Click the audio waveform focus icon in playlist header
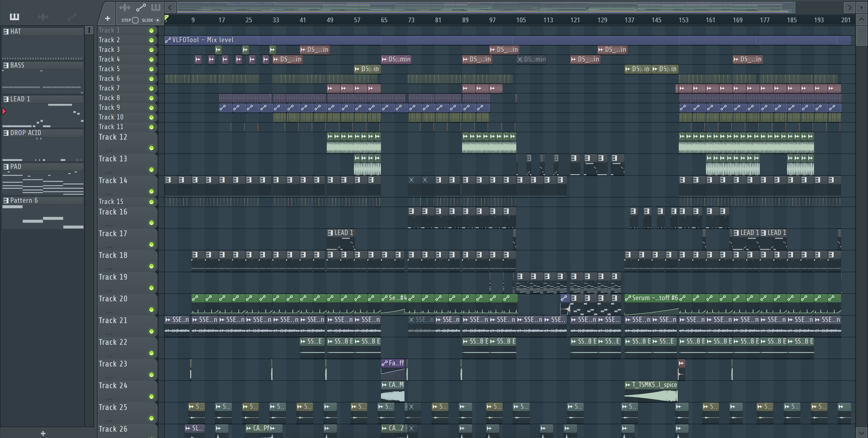The image size is (868, 438). [125, 8]
